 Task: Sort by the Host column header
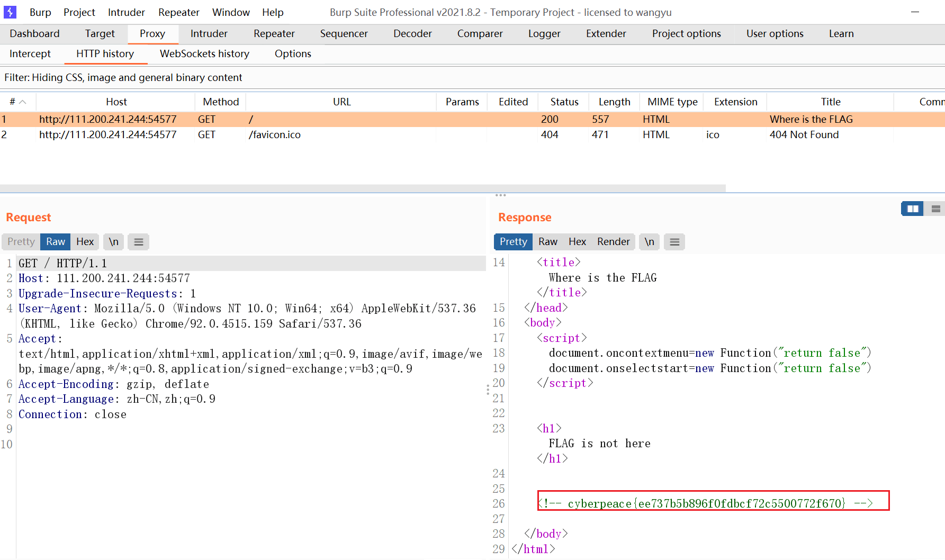(x=116, y=102)
